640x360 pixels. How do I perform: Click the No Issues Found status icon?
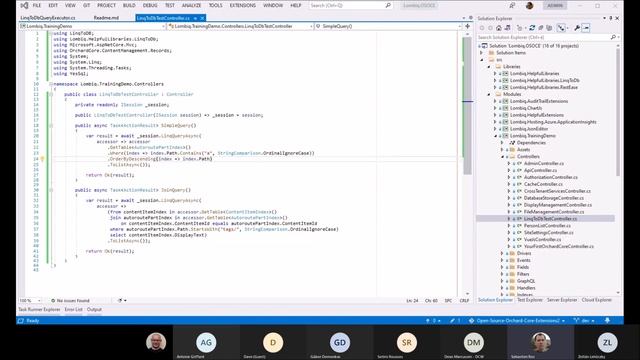pyautogui.click(x=53, y=300)
